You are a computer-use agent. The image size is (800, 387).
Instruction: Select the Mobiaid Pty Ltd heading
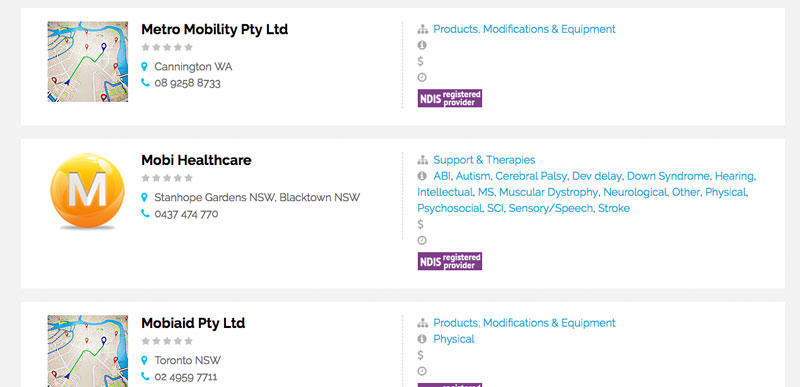193,323
